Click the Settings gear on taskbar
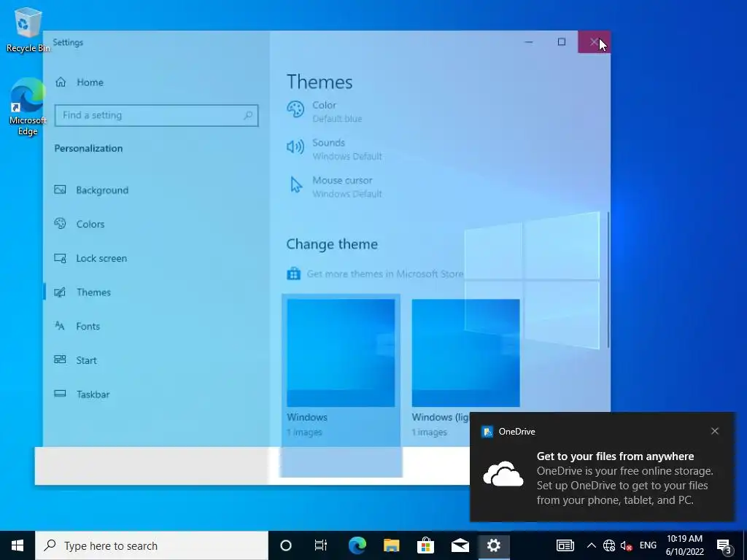747x560 pixels. point(494,545)
